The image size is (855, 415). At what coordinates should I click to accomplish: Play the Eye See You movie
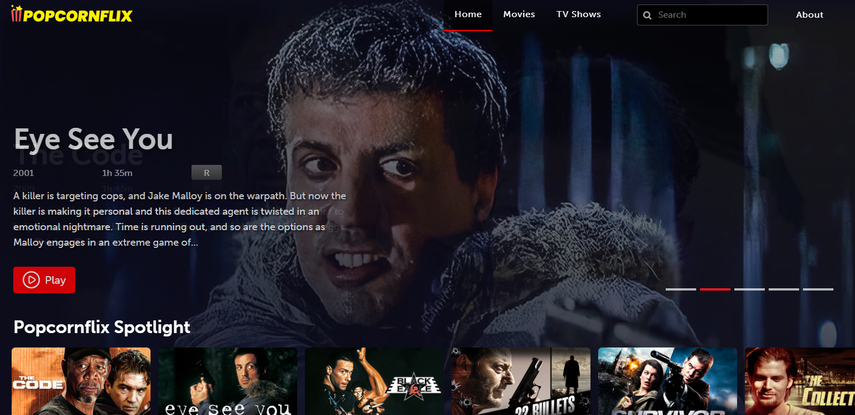(x=44, y=280)
